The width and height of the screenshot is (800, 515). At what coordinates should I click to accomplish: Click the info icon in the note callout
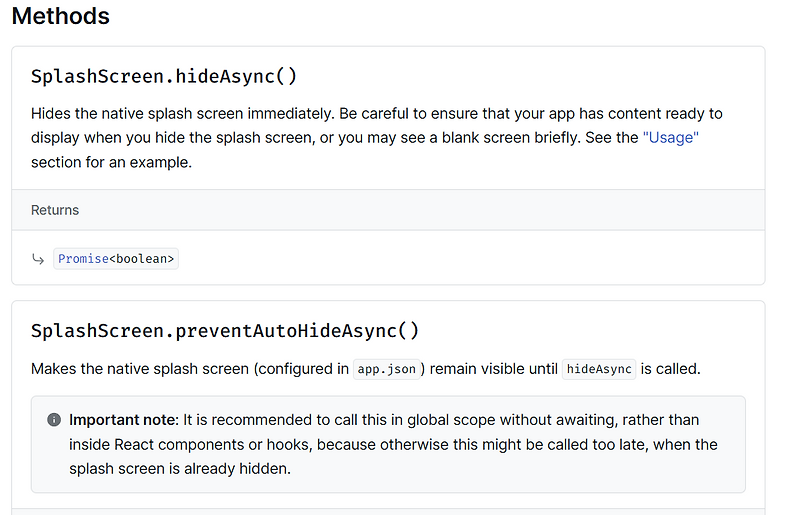pos(54,420)
